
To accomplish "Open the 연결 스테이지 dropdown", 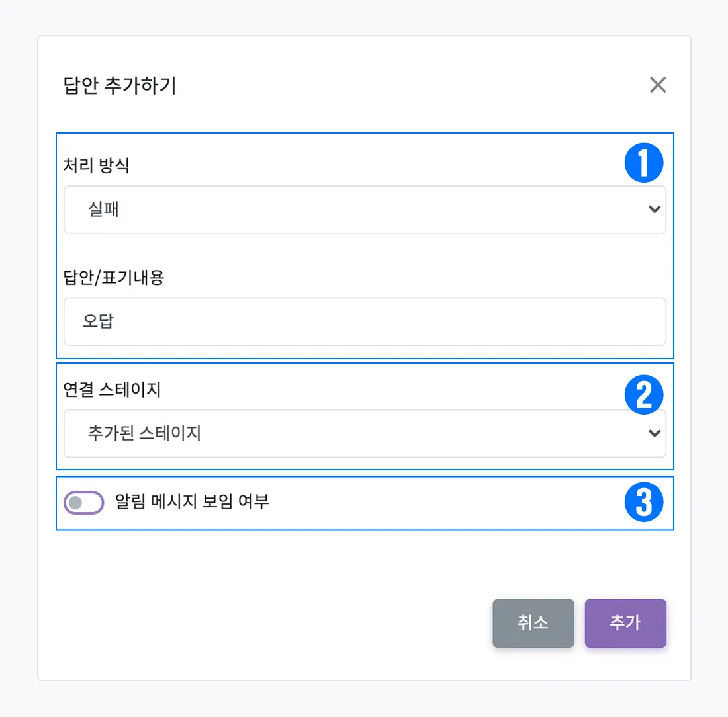I will pos(364,433).
